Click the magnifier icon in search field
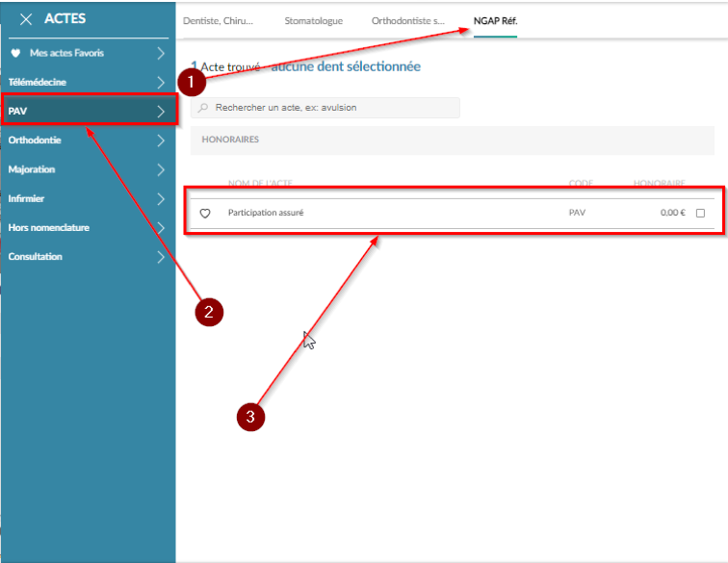728x563 pixels. pyautogui.click(x=204, y=108)
